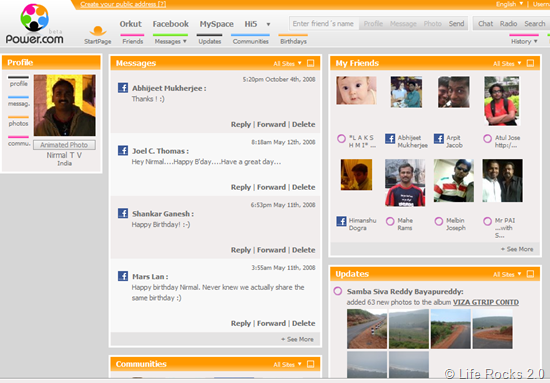Viewport: 550px width, 383px height.
Task: Open the Power.com logo home link
Action: (34, 24)
